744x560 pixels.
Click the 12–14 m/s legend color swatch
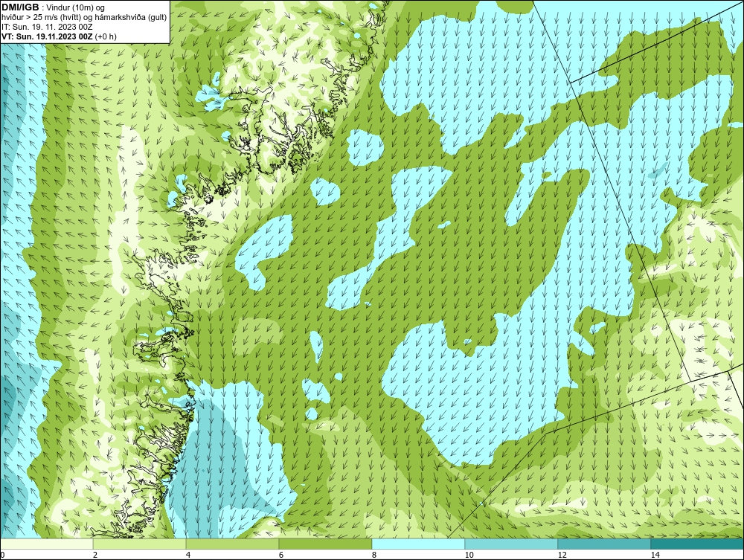point(604,544)
